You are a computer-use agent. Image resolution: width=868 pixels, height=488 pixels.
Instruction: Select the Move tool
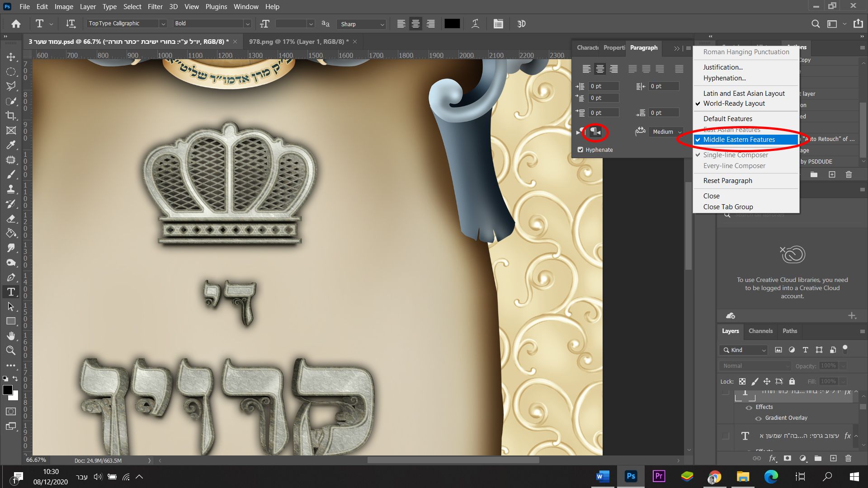[x=11, y=57]
